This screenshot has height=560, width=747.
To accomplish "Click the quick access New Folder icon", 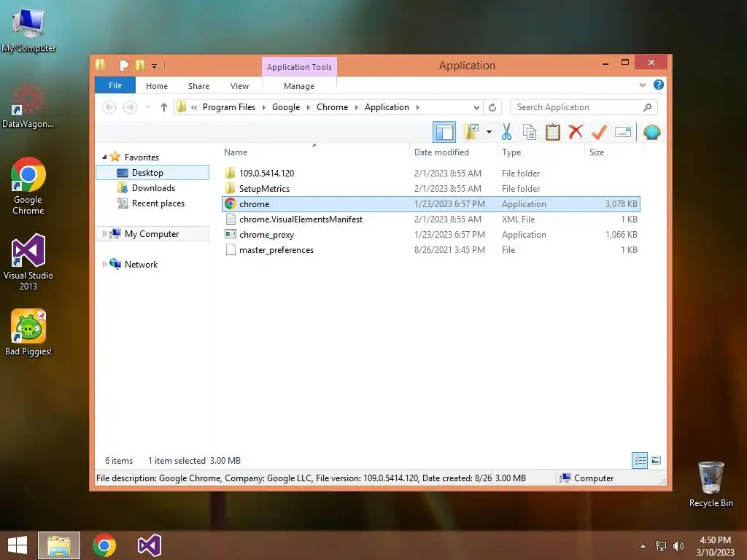I will click(140, 65).
